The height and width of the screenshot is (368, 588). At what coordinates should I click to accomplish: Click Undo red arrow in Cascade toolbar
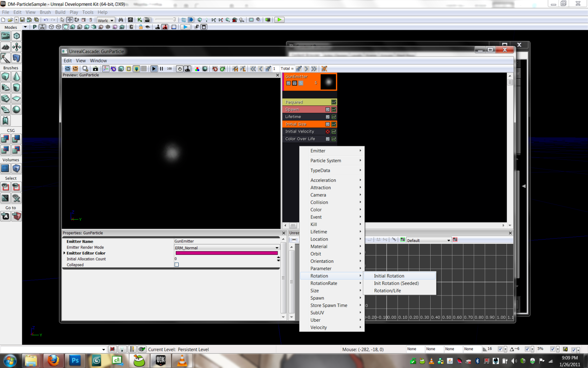tap(215, 69)
